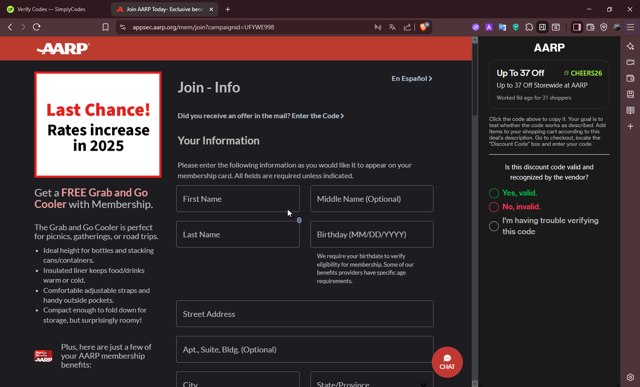Click 'Worked 9d ago for 31 shoppers' text

pyautogui.click(x=533, y=98)
